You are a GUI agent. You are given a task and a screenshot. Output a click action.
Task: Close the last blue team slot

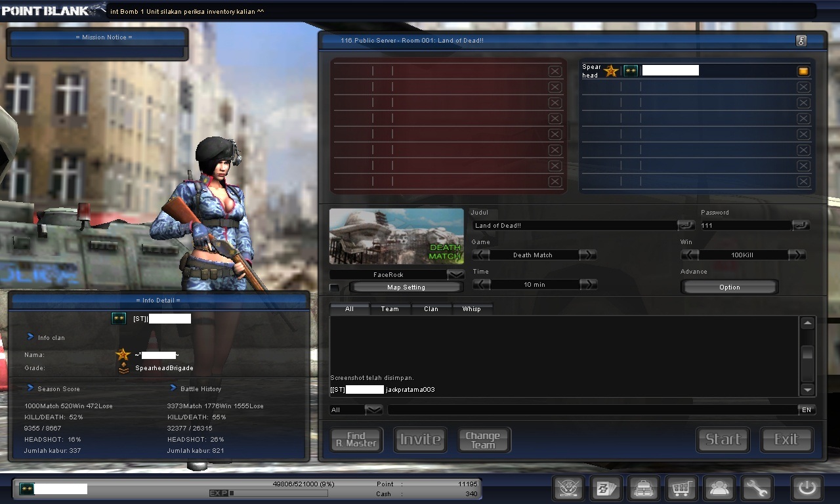803,181
